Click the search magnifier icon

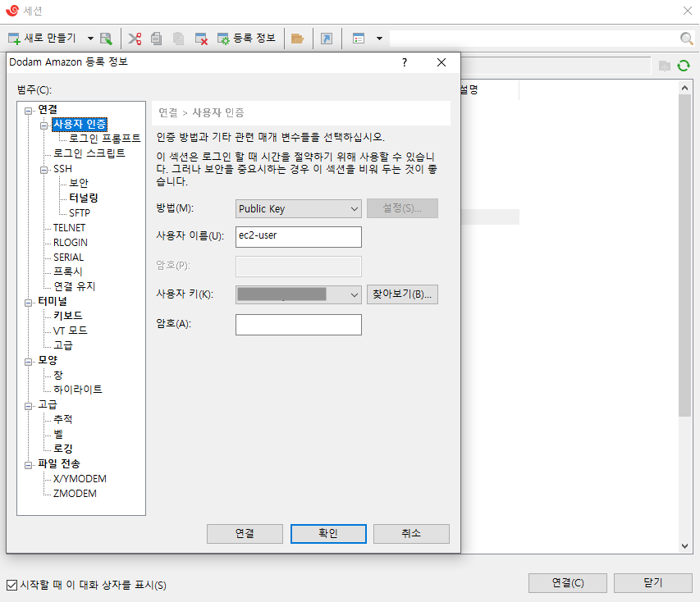click(687, 39)
